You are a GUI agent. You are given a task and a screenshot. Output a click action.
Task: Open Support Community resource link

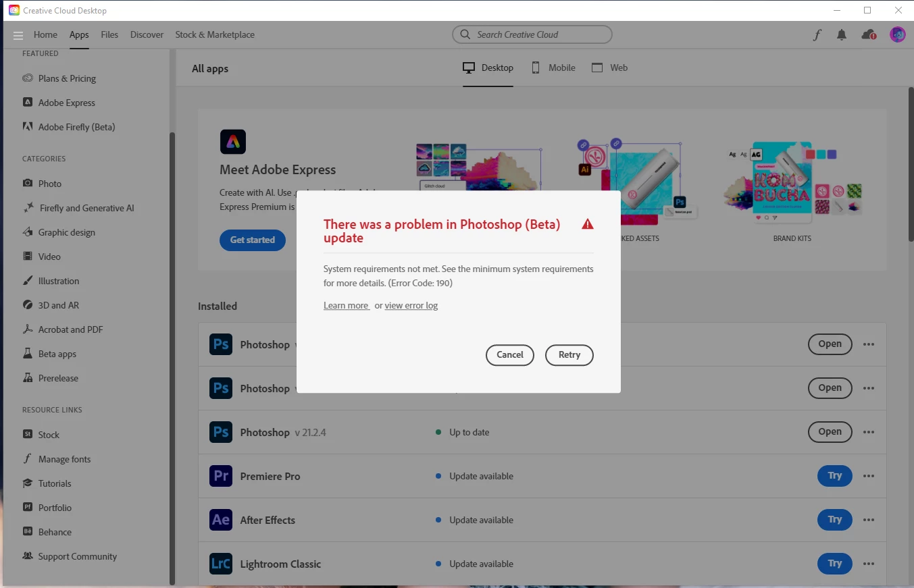coord(70,556)
